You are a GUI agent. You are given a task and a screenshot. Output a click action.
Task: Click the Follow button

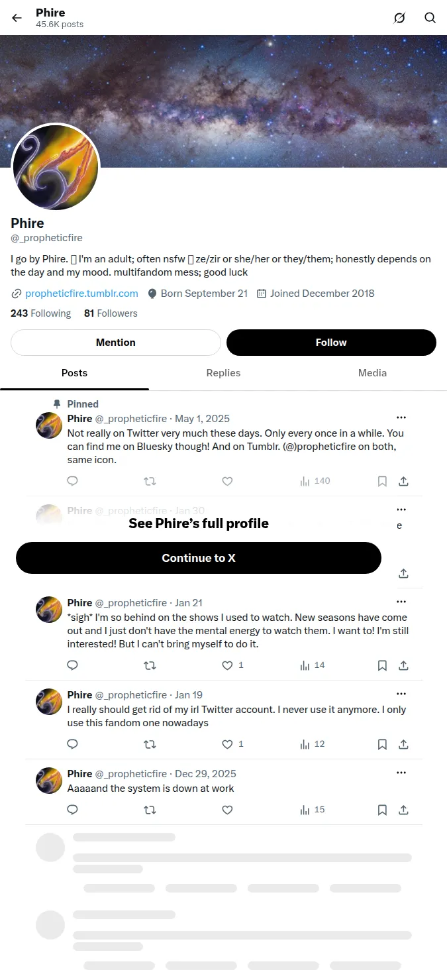tap(331, 343)
